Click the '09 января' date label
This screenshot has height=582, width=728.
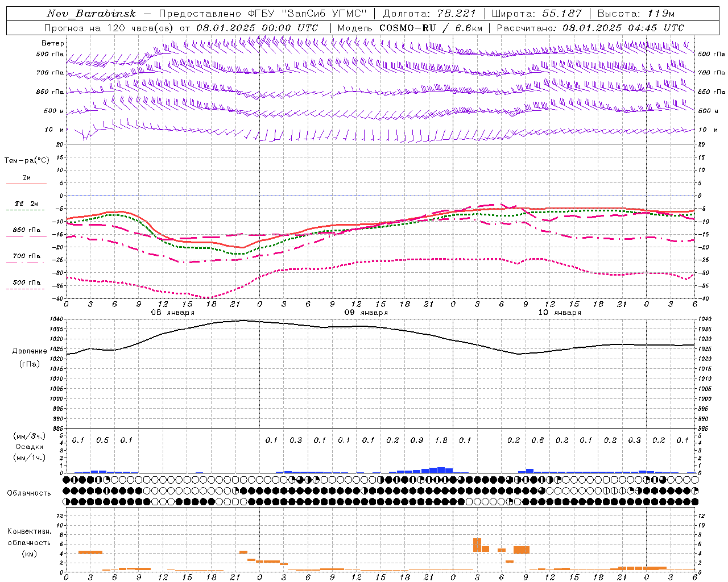(366, 313)
